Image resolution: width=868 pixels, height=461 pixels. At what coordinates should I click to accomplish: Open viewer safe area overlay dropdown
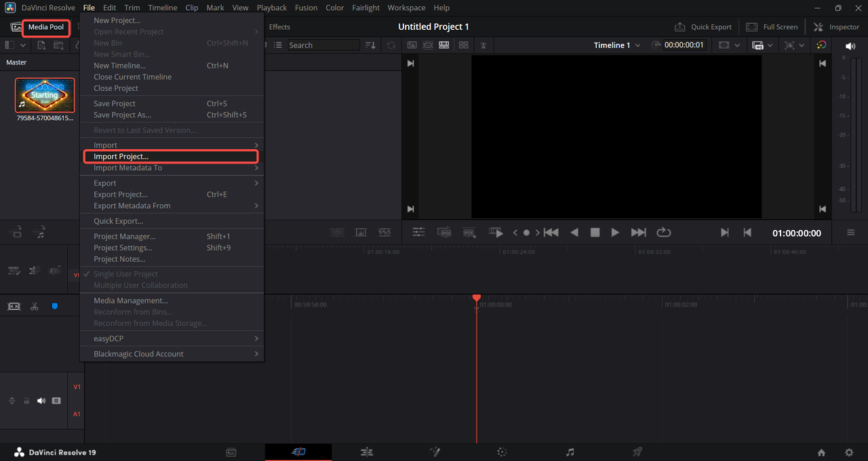coord(728,45)
